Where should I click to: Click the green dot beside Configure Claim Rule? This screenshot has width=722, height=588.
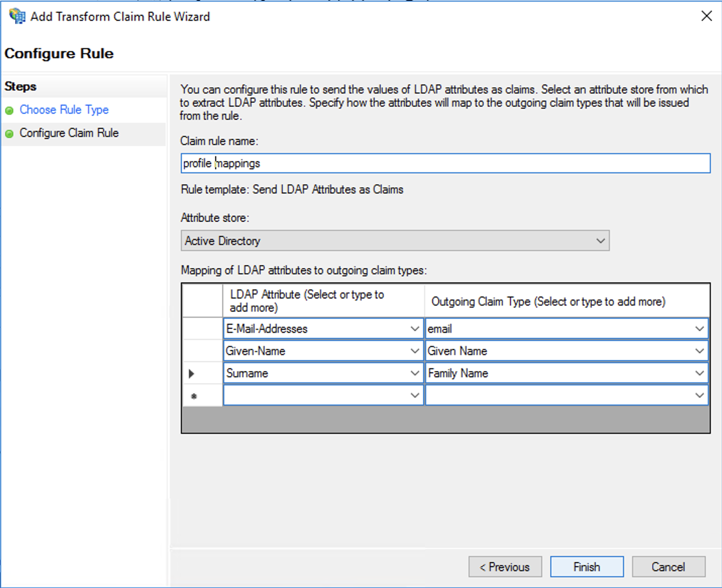[x=9, y=134]
